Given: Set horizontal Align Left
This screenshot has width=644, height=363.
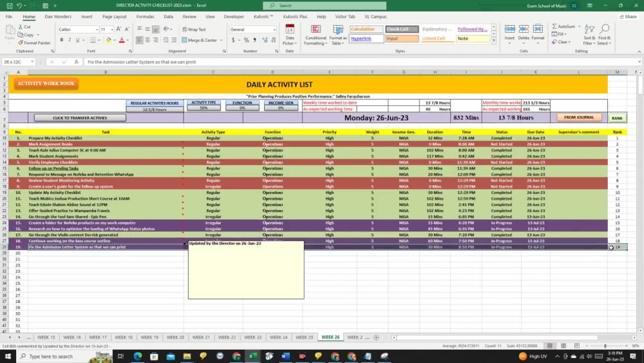Looking at the screenshot, I should [140, 40].
